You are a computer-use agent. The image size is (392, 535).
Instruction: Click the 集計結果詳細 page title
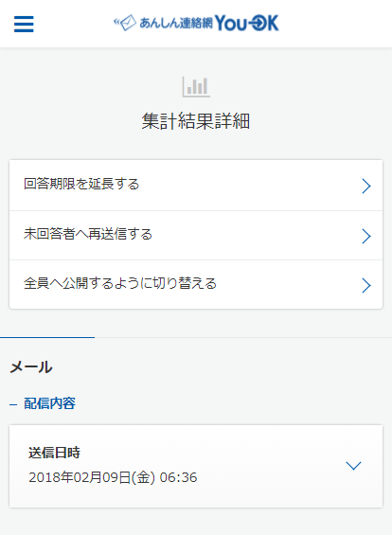click(x=196, y=121)
